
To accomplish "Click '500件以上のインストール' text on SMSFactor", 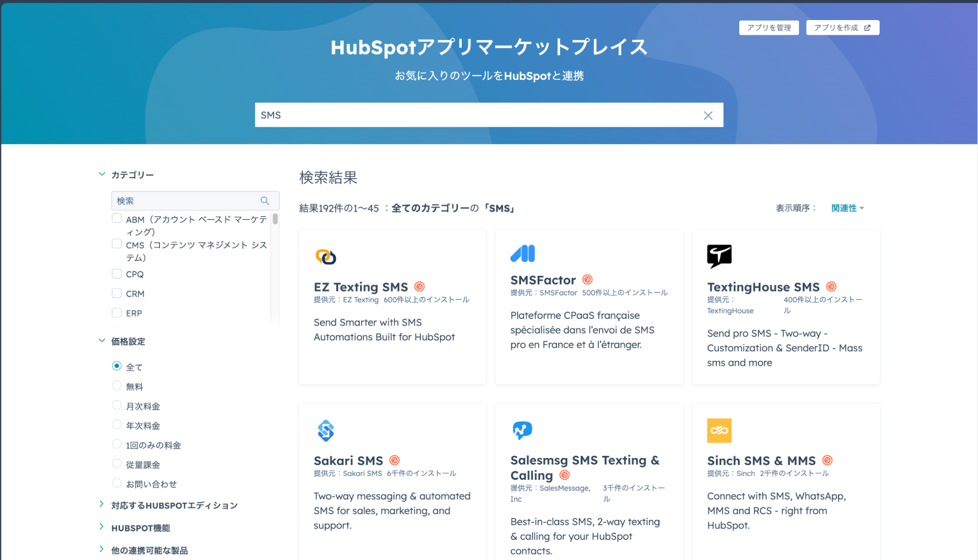I will [625, 293].
